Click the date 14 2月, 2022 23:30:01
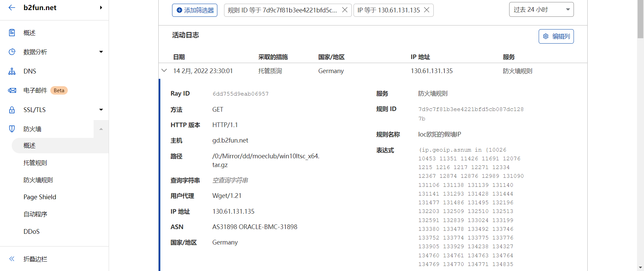The height and width of the screenshot is (271, 644). [203, 71]
